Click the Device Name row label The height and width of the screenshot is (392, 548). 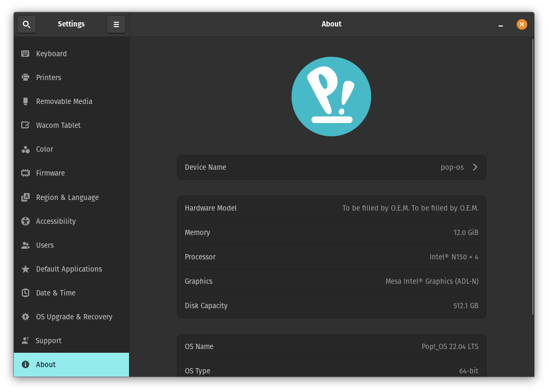[x=206, y=167]
